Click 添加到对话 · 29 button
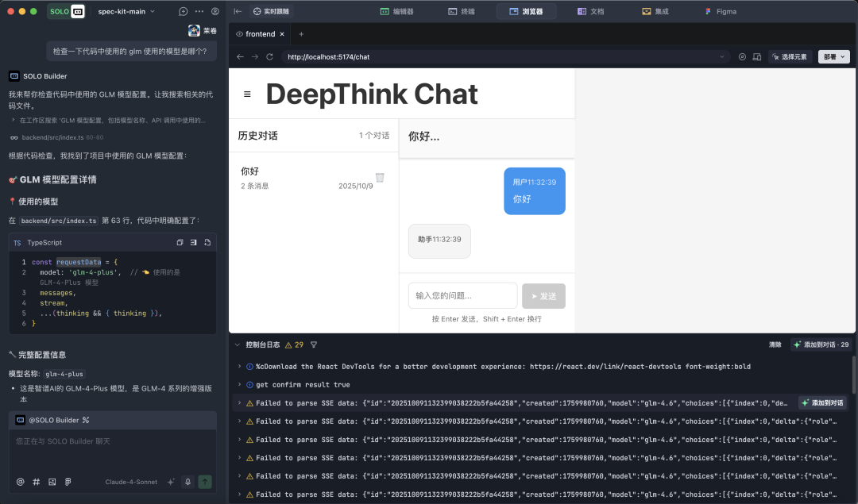 (x=821, y=345)
